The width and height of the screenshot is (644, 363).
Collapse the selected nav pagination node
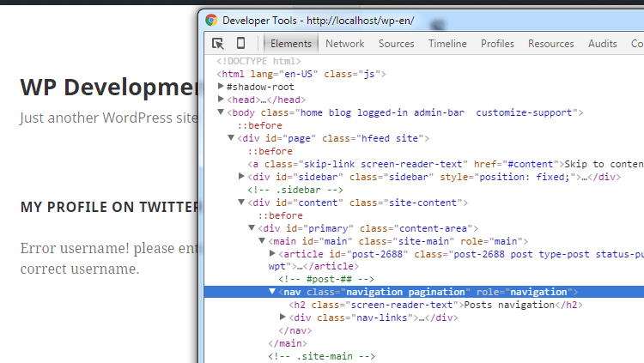[x=272, y=291]
